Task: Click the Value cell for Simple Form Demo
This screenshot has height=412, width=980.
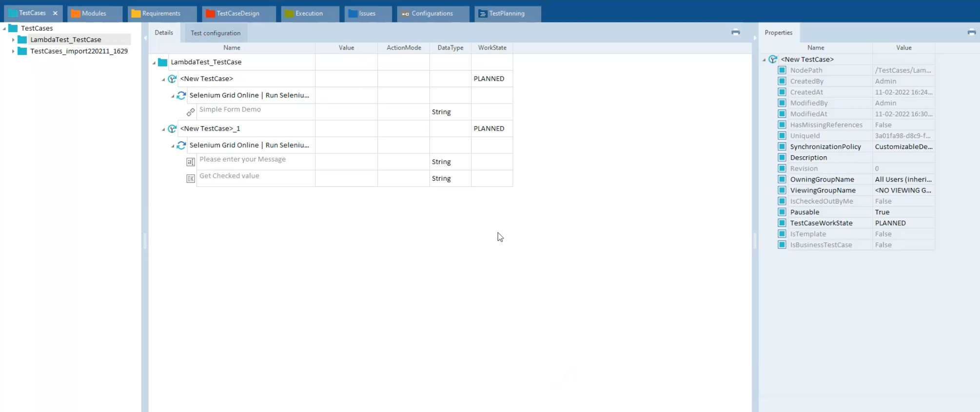Action: pos(346,112)
